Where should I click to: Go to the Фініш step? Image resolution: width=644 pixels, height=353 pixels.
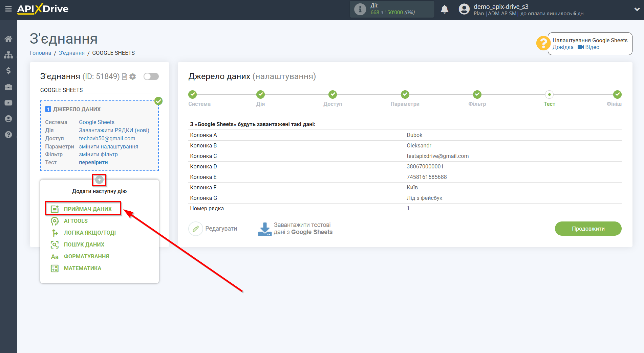[617, 94]
